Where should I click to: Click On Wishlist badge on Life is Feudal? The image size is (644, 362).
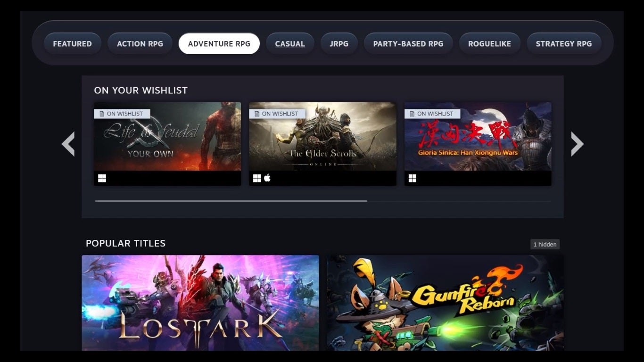coord(122,114)
